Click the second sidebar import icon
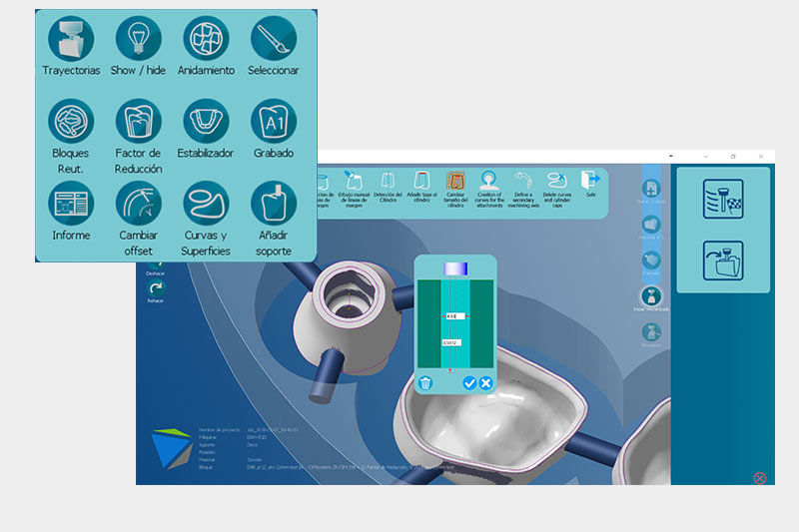The width and height of the screenshot is (799, 532). click(651, 227)
